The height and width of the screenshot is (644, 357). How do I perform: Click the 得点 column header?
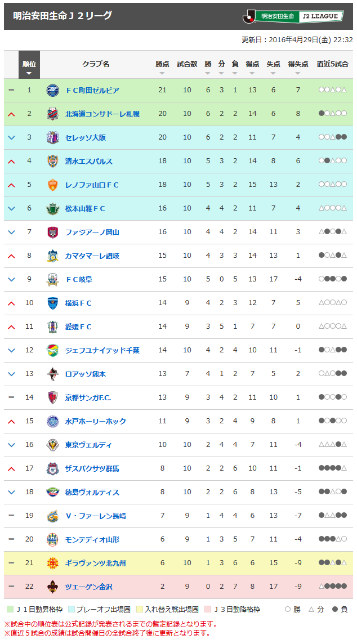coord(252,64)
